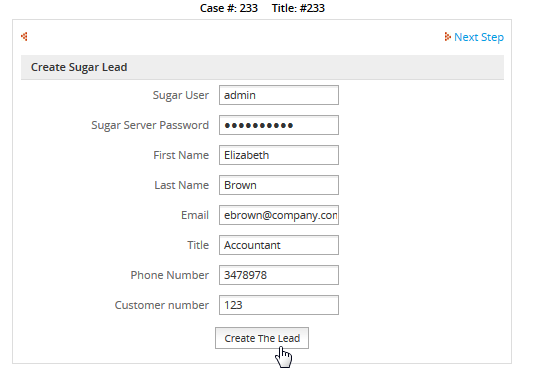The height and width of the screenshot is (373, 537).
Task: Click the red arrow icon beside Next Step
Action: coord(447,37)
